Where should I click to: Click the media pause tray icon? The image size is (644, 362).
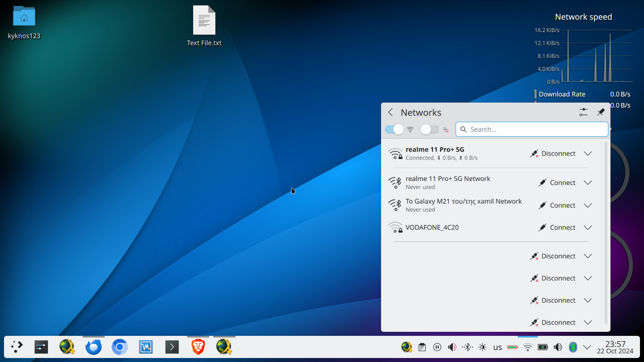(437, 347)
